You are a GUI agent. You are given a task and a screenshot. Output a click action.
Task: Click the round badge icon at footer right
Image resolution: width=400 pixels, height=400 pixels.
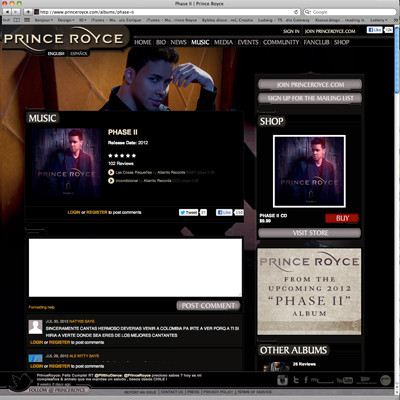(x=385, y=380)
